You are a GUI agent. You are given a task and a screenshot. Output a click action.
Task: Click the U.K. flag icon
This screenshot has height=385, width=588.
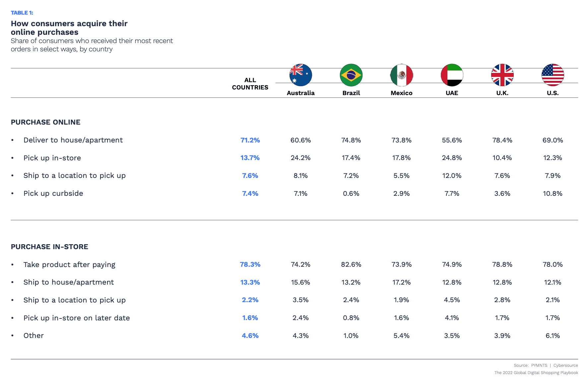(x=502, y=75)
